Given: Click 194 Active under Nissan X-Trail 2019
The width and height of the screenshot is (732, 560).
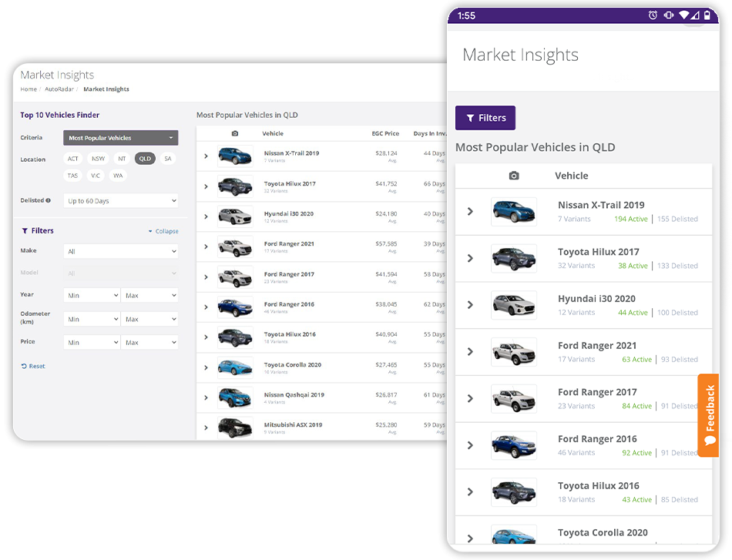Looking at the screenshot, I should pyautogui.click(x=631, y=219).
